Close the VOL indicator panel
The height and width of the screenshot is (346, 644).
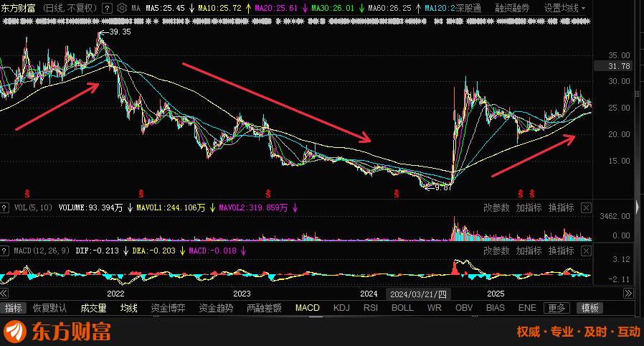(586, 208)
